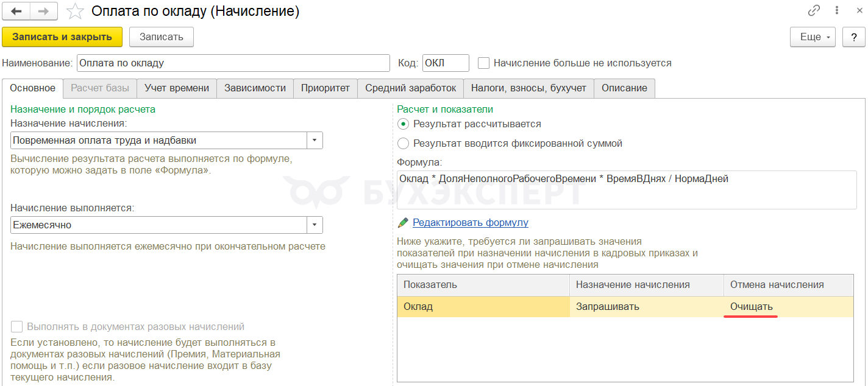Click 'Записать и закрыть' button

[62, 37]
